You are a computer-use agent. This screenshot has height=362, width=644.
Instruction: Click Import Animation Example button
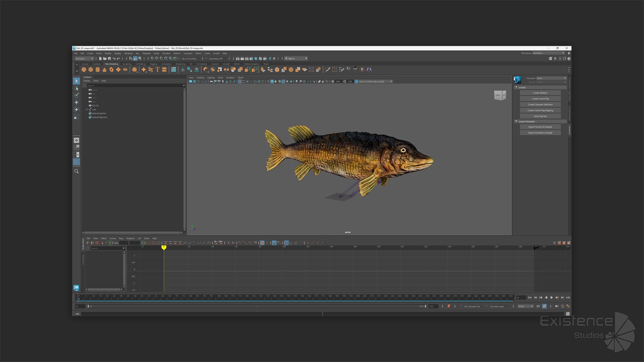point(540,133)
